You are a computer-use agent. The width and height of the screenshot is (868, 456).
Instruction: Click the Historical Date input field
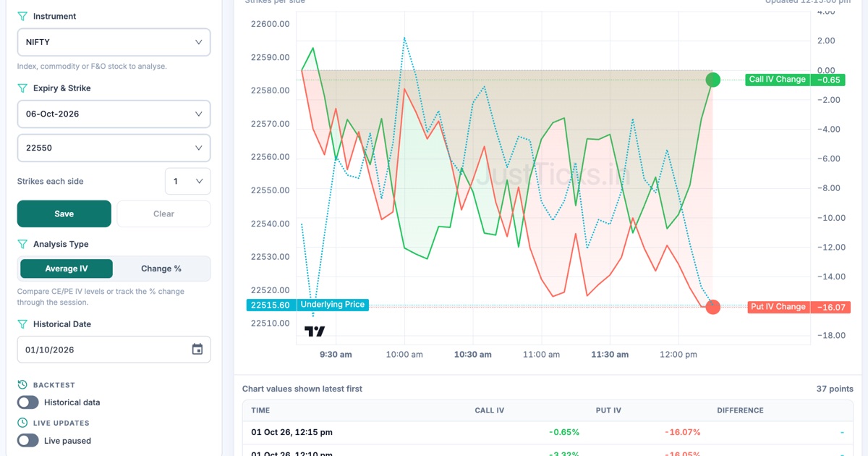click(x=114, y=350)
